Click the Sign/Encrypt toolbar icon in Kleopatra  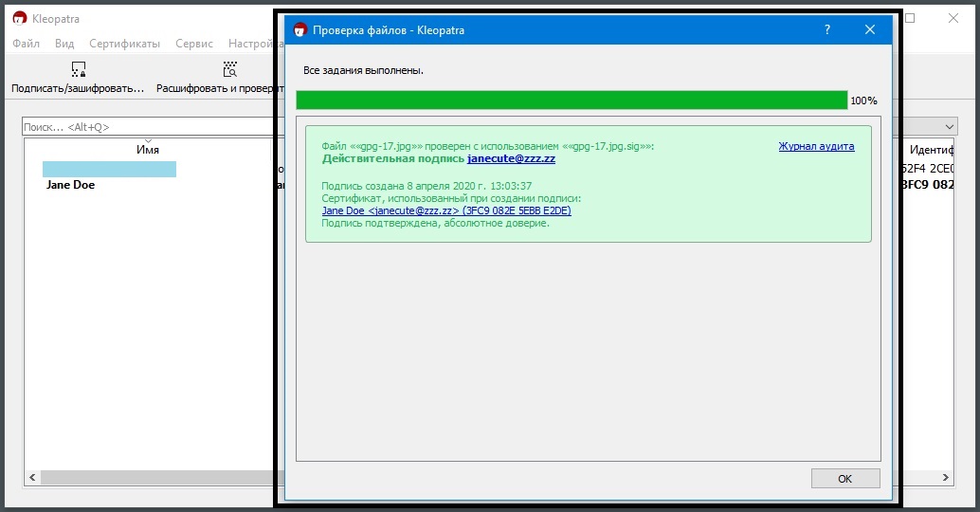click(78, 69)
